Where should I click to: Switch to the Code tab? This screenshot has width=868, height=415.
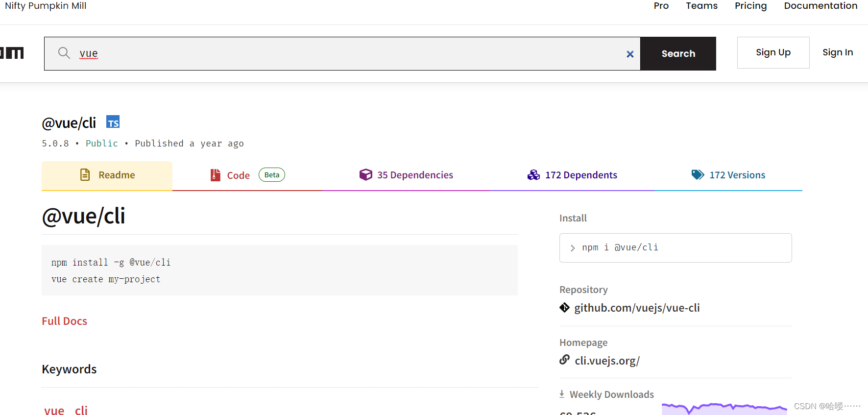[x=247, y=175]
